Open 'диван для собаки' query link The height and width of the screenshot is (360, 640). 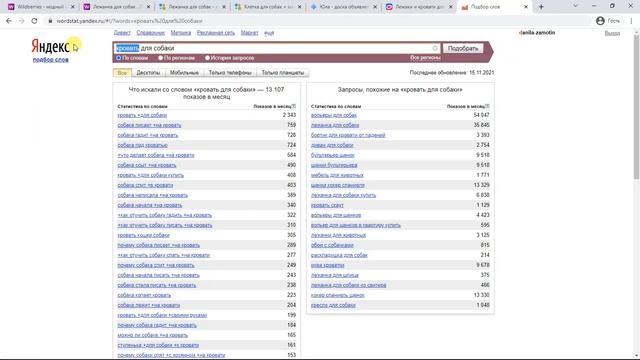(332, 145)
